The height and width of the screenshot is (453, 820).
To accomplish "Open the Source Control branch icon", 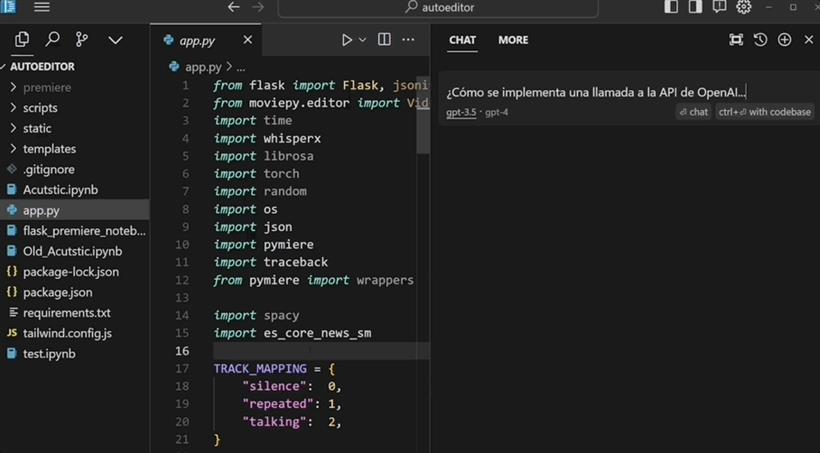I will 82,40.
